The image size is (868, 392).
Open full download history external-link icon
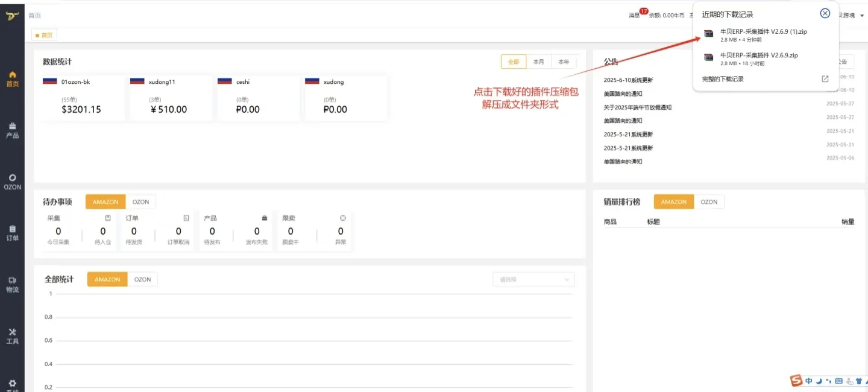click(825, 79)
